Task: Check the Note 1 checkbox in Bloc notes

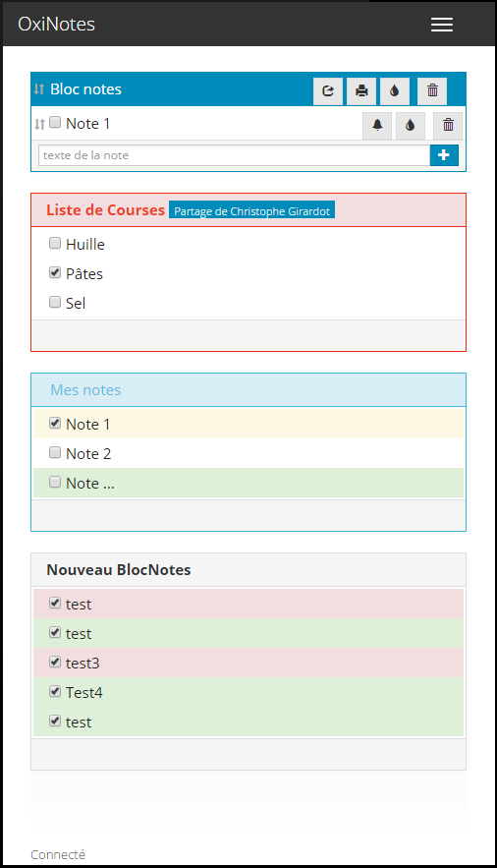Action: tap(55, 122)
